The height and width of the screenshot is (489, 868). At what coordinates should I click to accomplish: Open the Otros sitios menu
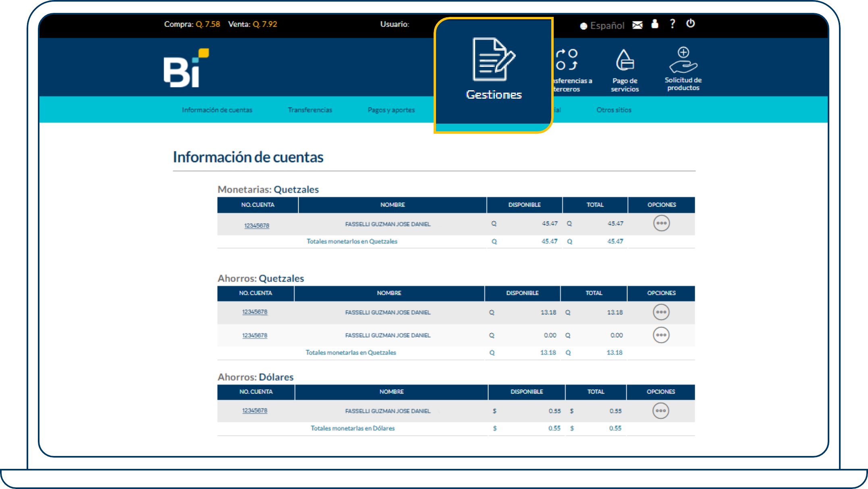tap(614, 110)
